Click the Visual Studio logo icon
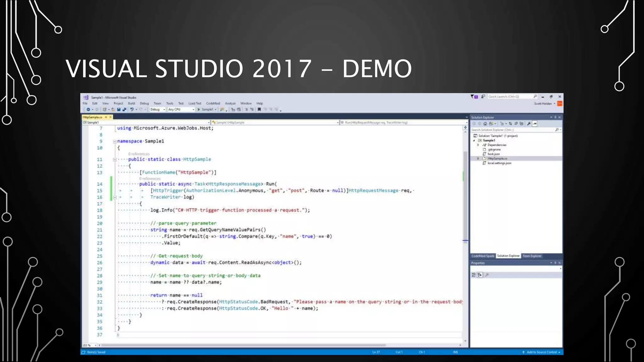The width and height of the screenshot is (644, 362). (86, 97)
